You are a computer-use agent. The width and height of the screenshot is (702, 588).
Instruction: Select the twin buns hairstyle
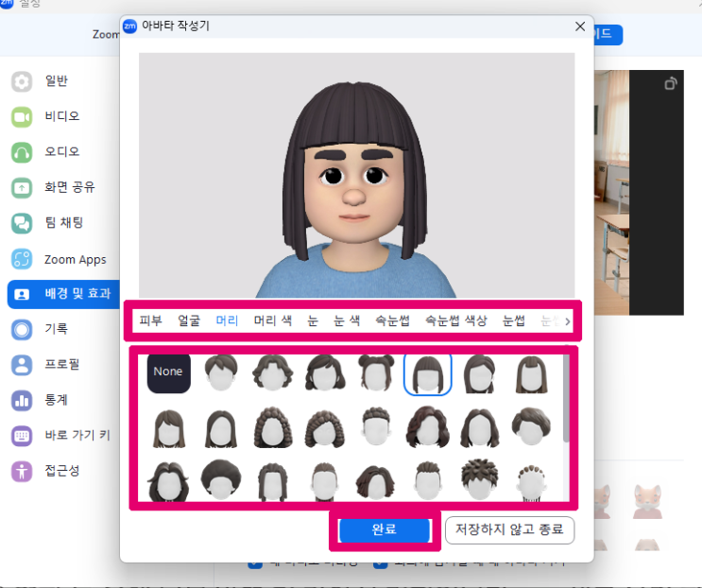tap(376, 372)
